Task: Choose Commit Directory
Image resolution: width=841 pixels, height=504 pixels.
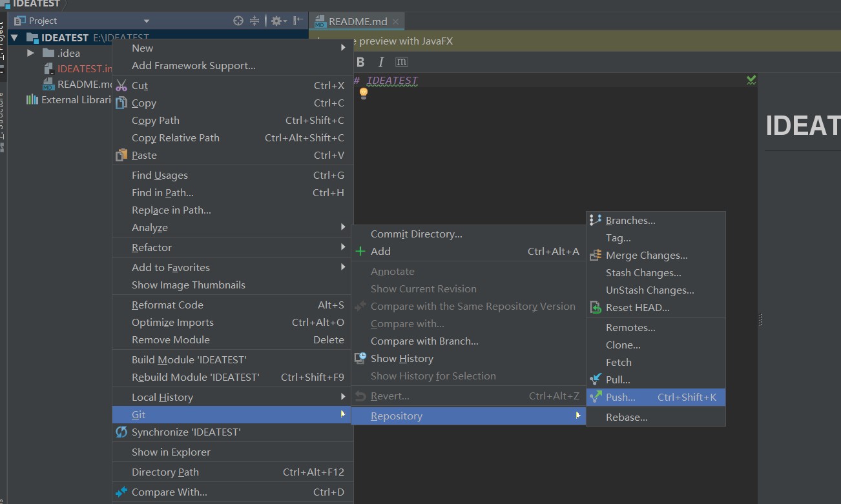Action: click(468, 234)
